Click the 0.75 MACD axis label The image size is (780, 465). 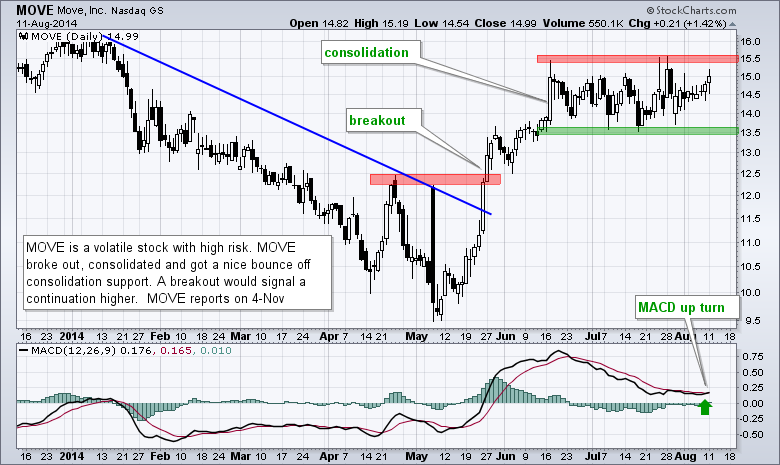753,357
